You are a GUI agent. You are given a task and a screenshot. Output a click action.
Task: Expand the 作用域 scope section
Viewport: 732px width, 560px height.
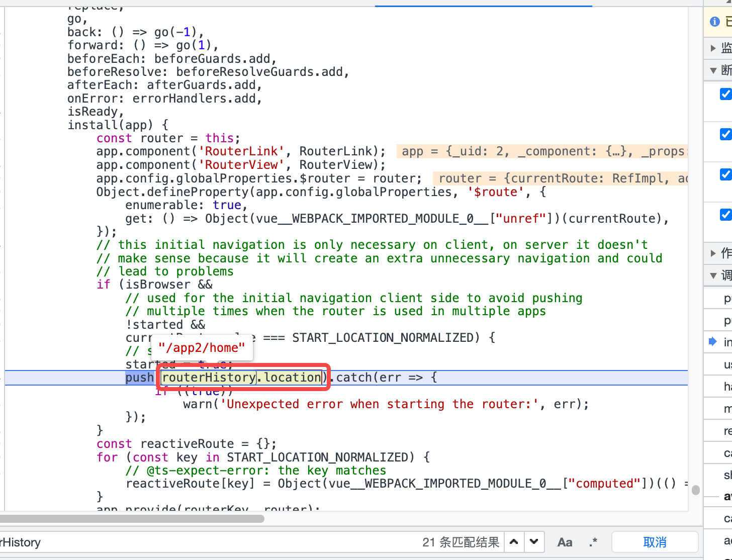[712, 253]
